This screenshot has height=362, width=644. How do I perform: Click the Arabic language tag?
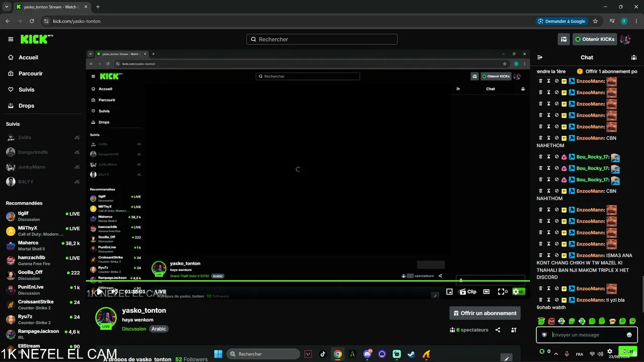pos(159,329)
